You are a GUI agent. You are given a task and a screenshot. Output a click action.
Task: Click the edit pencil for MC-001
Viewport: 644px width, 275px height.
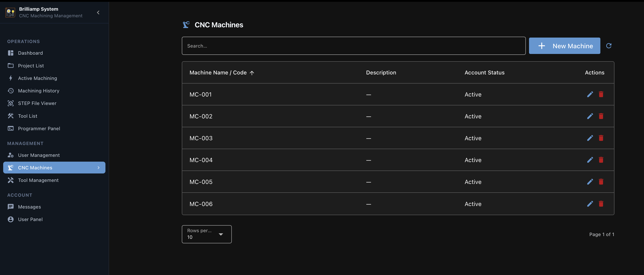(590, 94)
